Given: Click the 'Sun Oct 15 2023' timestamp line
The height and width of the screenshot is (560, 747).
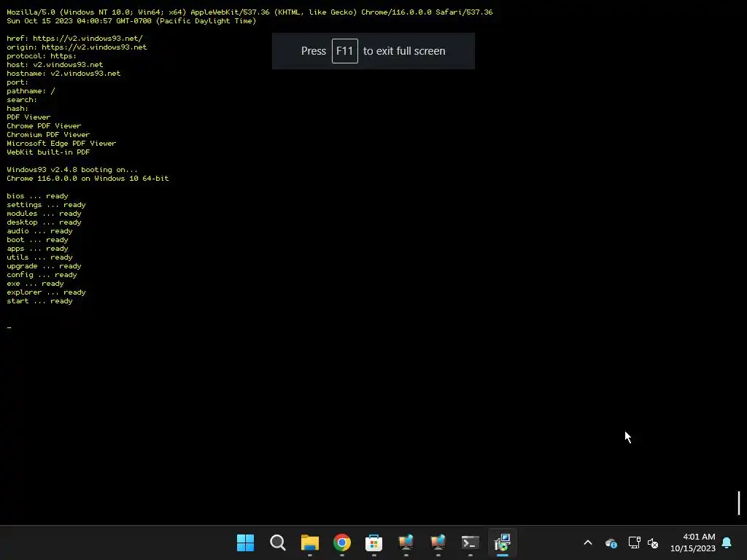Looking at the screenshot, I should click(131, 21).
